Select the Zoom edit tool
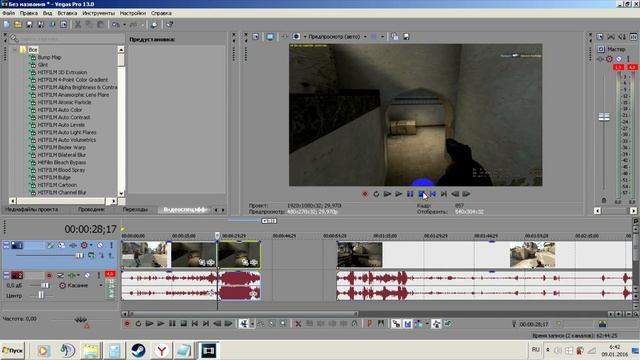640x360 pixels. [283, 324]
